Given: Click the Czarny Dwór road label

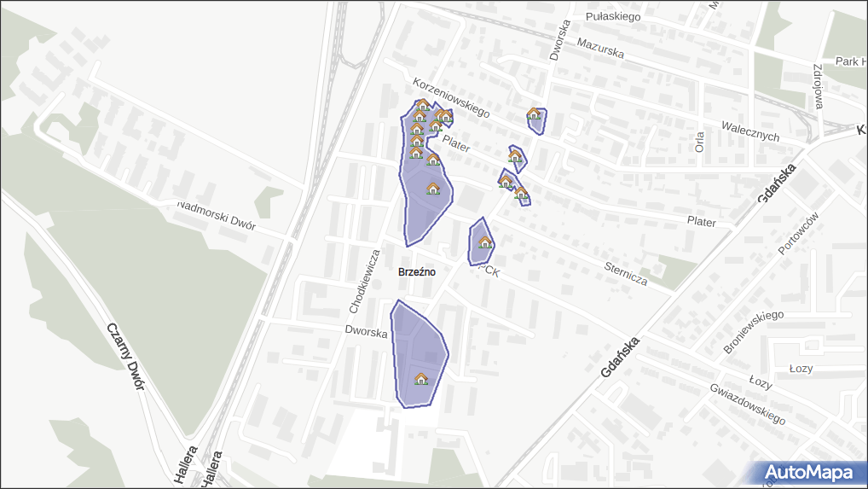Looking at the screenshot, I should [x=125, y=357].
